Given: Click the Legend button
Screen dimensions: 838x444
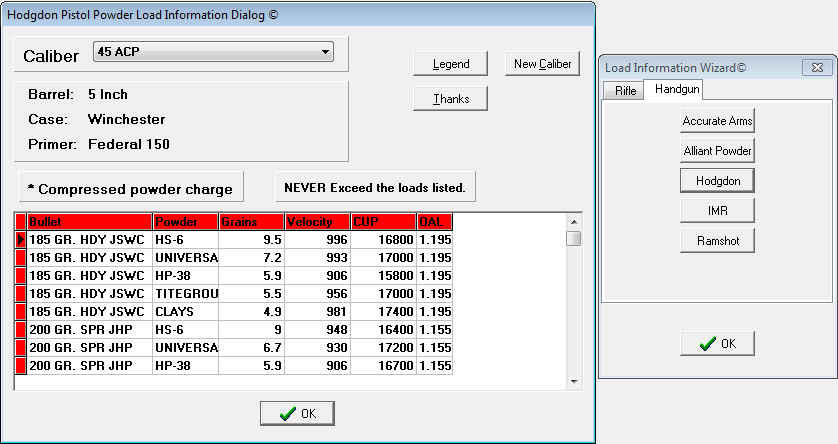Looking at the screenshot, I should pos(451,64).
